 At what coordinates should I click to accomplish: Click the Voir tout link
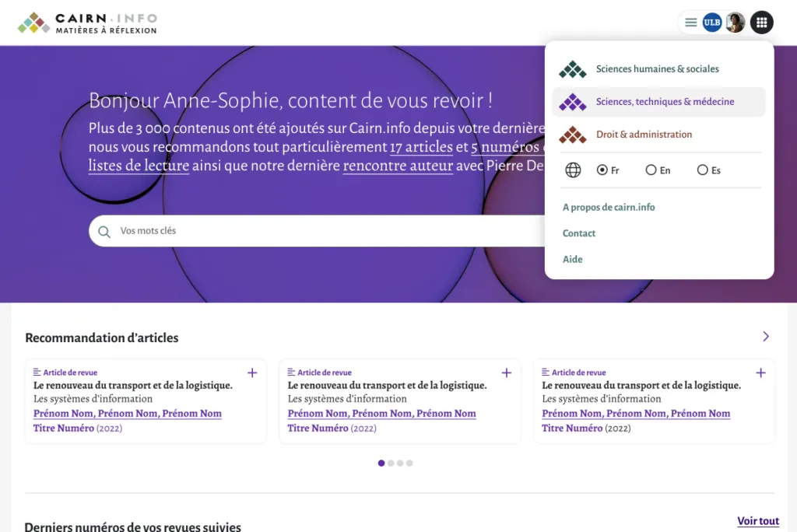pos(757,521)
